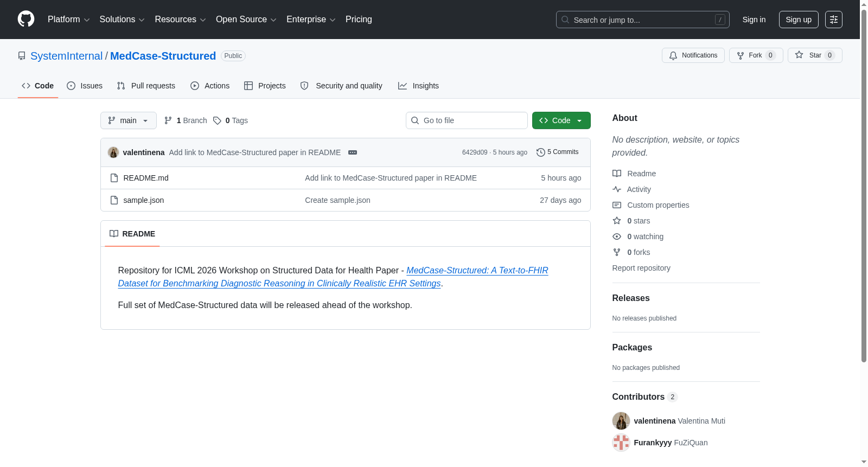The image size is (868, 467).
Task: Open the README.md file
Action: (x=146, y=178)
